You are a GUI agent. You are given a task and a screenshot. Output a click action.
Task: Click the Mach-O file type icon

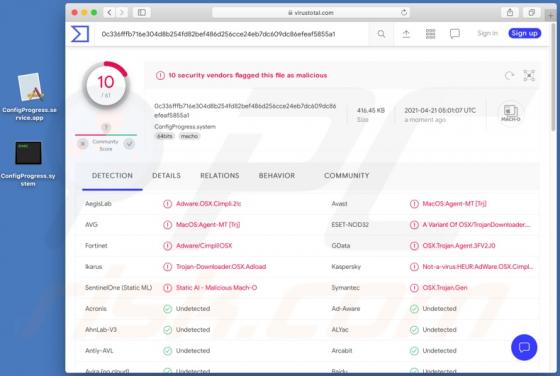(510, 113)
